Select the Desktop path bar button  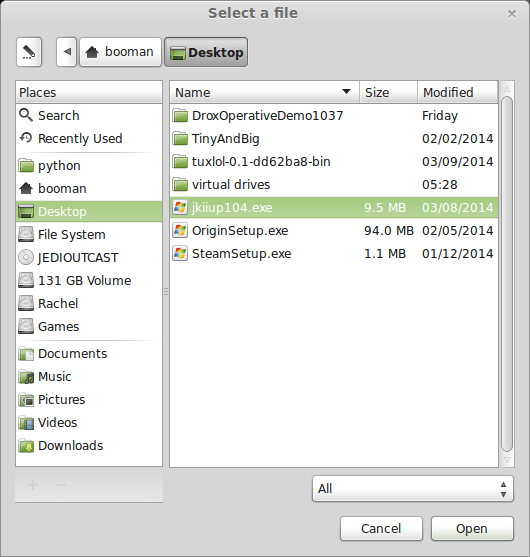point(206,52)
